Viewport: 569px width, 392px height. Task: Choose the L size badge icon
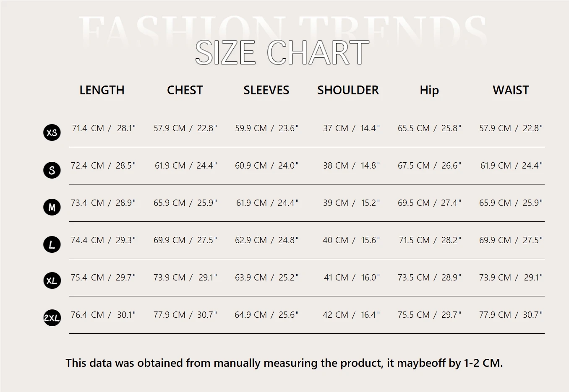pos(52,244)
